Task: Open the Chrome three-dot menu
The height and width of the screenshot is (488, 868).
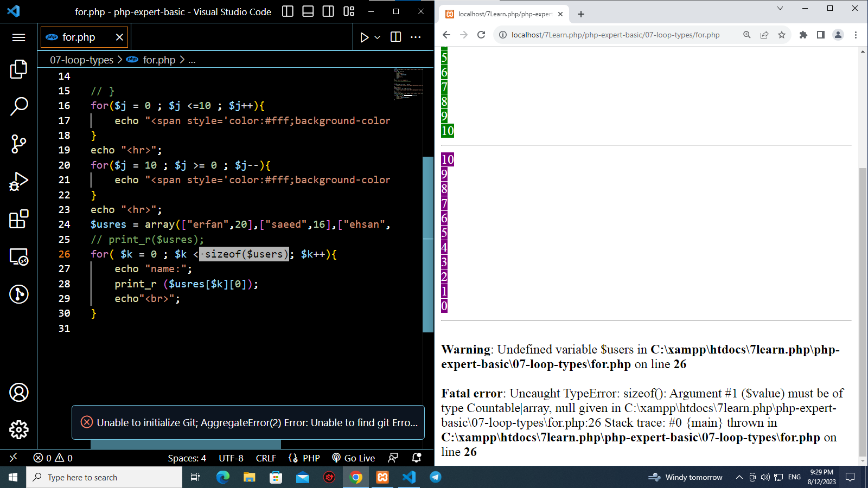Action: click(856, 35)
